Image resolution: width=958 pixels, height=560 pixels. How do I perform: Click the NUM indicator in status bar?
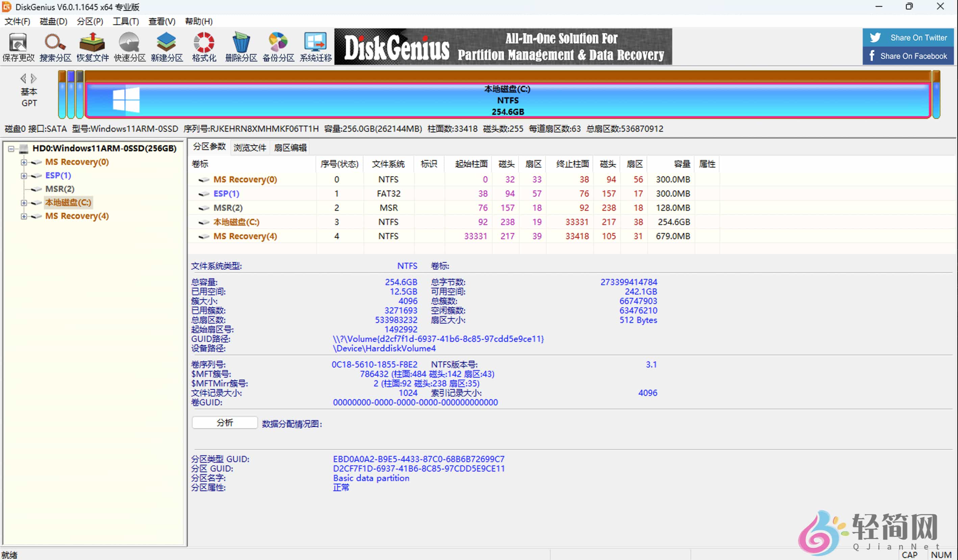pos(941,555)
